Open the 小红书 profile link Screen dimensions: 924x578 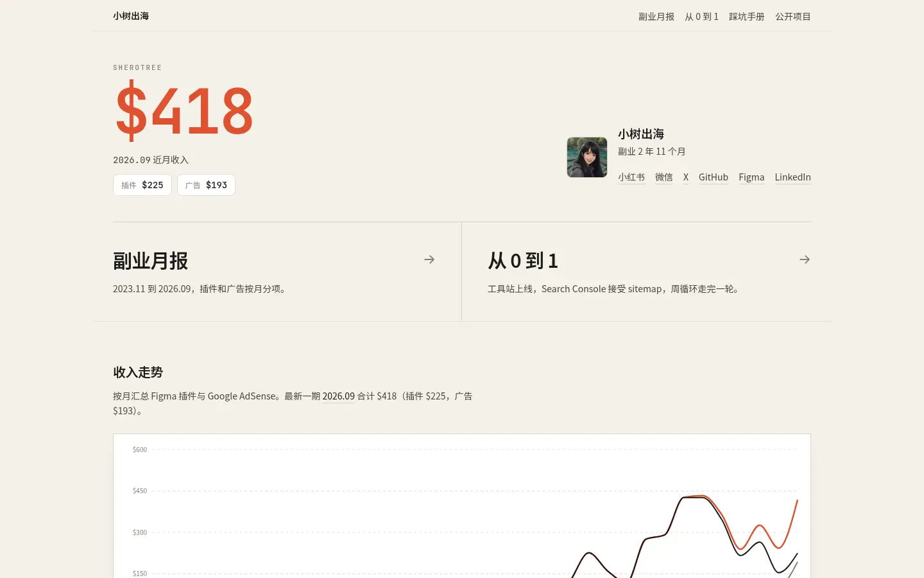pyautogui.click(x=631, y=177)
